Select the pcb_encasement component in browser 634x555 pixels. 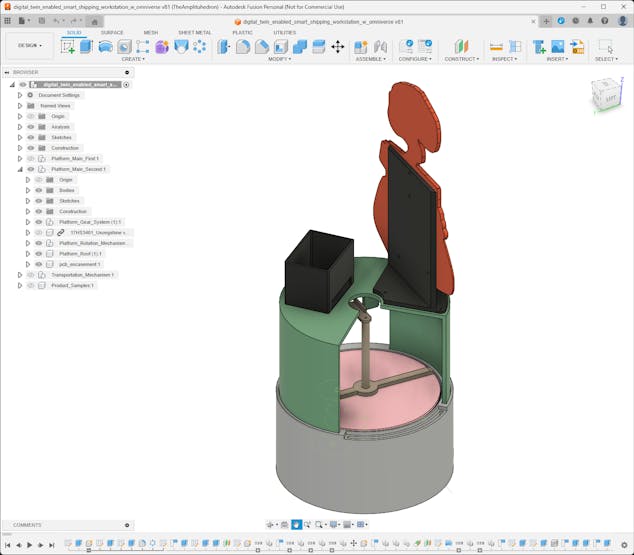[79, 264]
